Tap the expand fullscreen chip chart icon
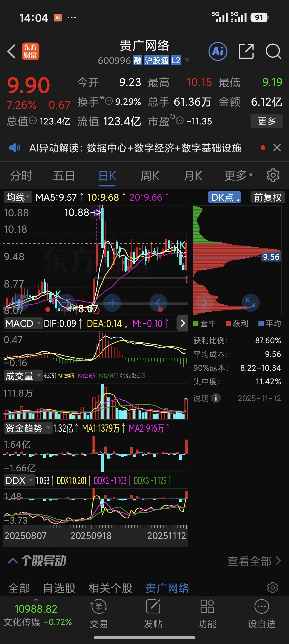This screenshot has width=289, height=644. pyautogui.click(x=250, y=303)
